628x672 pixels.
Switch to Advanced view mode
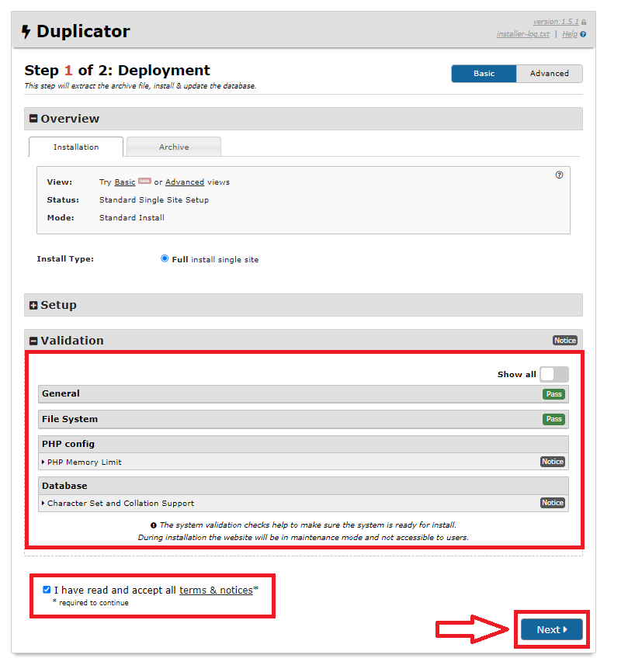point(549,74)
